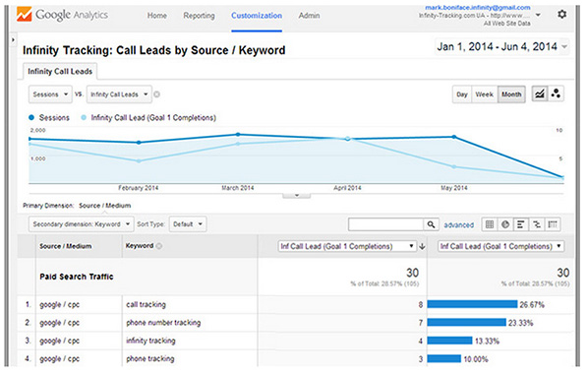The height and width of the screenshot is (374, 588).
Task: Click the Google Analytics logo
Action: 62,15
